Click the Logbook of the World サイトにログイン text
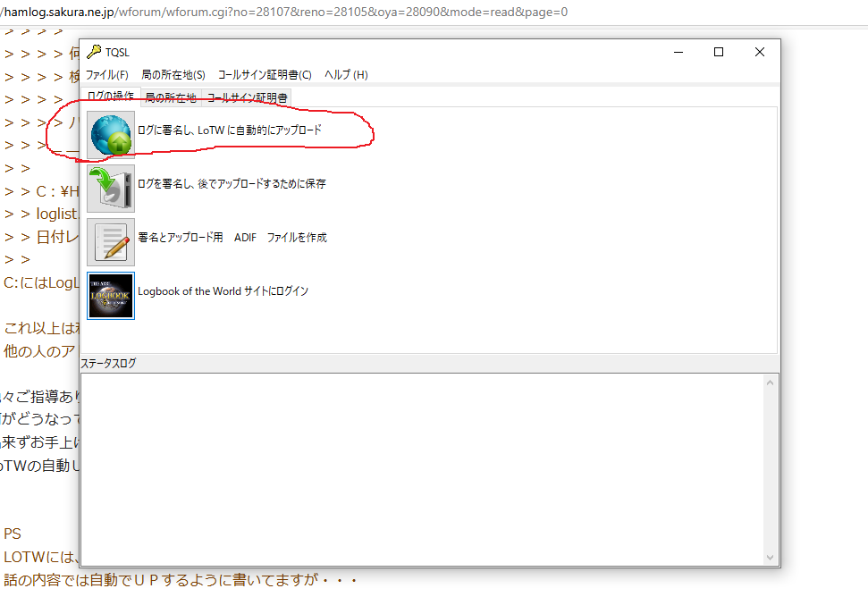The width and height of the screenshot is (868, 597). (x=223, y=291)
